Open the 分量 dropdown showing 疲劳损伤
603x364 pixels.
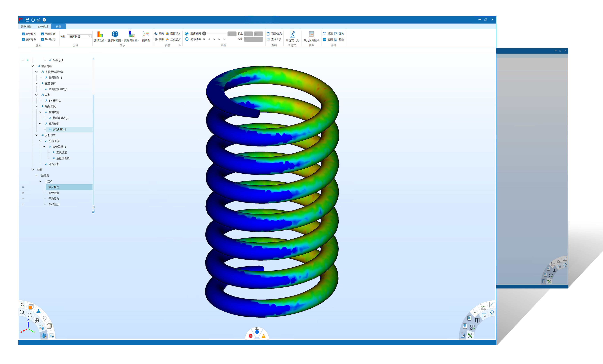[x=79, y=36]
